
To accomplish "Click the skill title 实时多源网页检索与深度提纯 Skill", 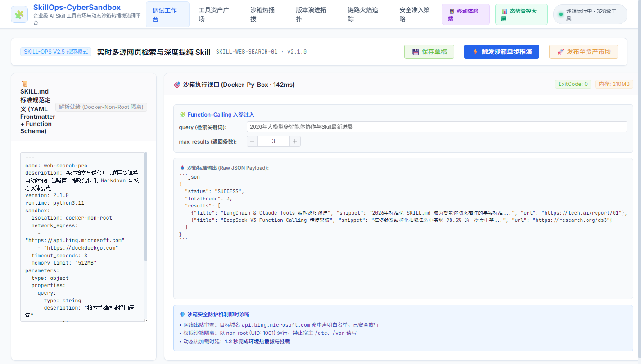I will tap(153, 52).
